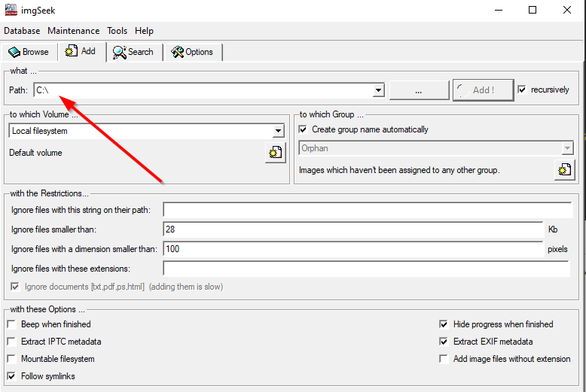
Task: Open the Database menu
Action: coord(22,31)
